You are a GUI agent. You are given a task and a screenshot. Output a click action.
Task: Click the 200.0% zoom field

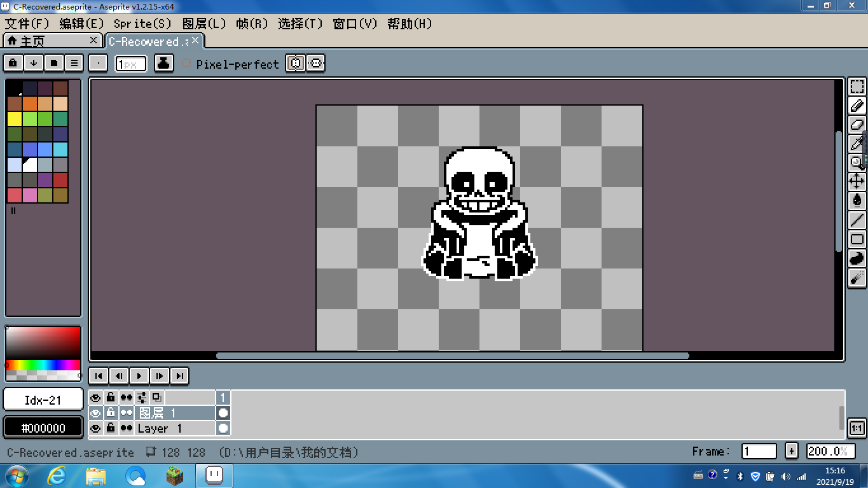coord(830,451)
